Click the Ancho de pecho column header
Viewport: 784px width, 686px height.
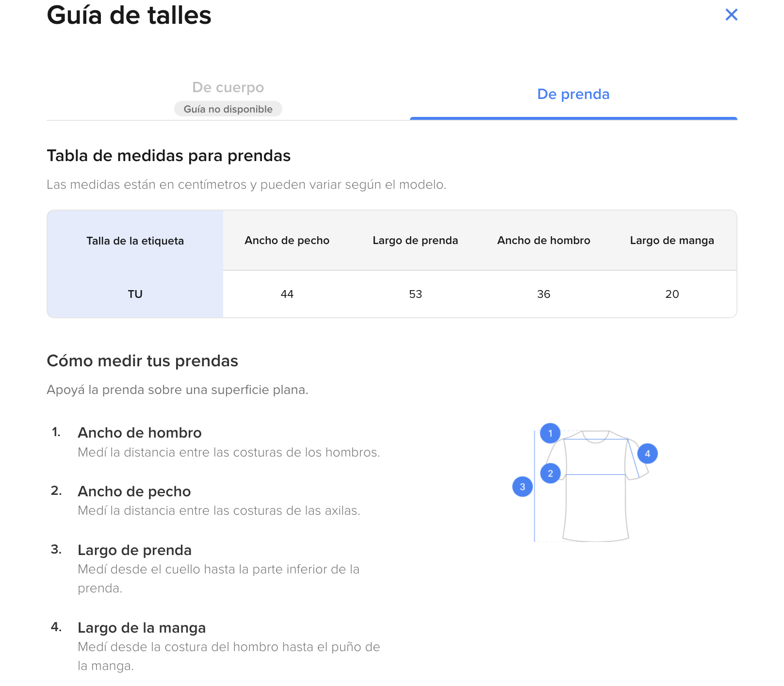287,241
